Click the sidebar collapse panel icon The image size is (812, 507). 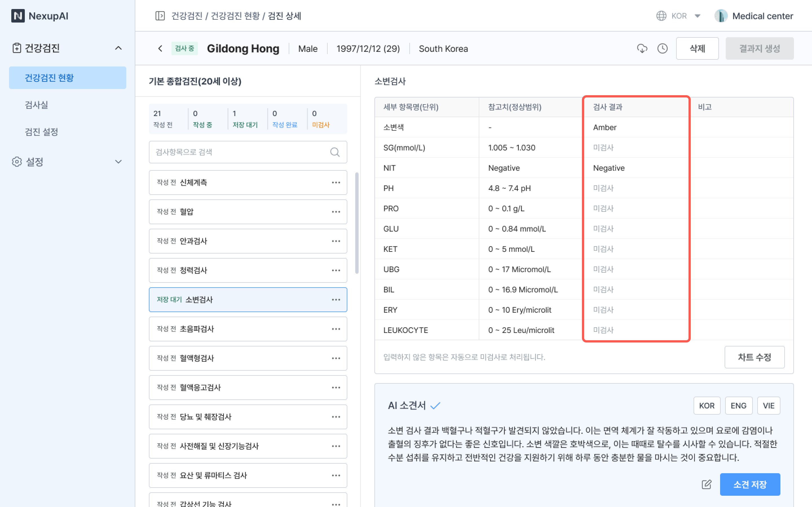(x=160, y=16)
